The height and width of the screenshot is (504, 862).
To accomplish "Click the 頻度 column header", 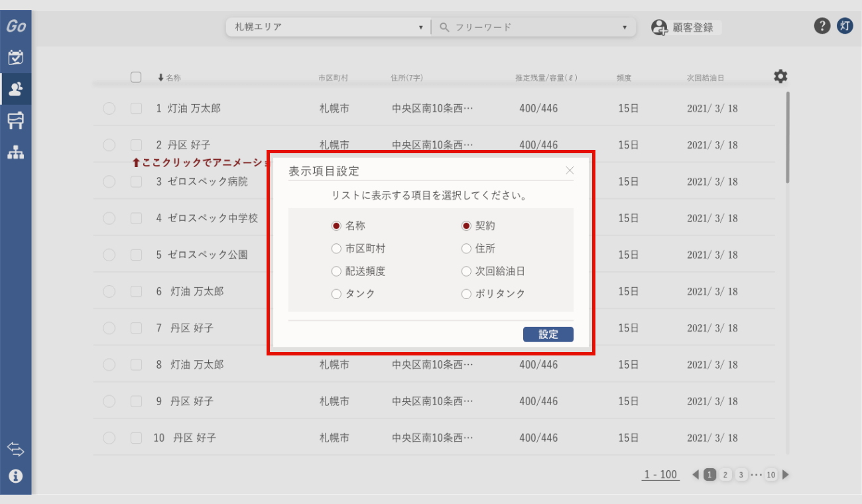I will [624, 78].
